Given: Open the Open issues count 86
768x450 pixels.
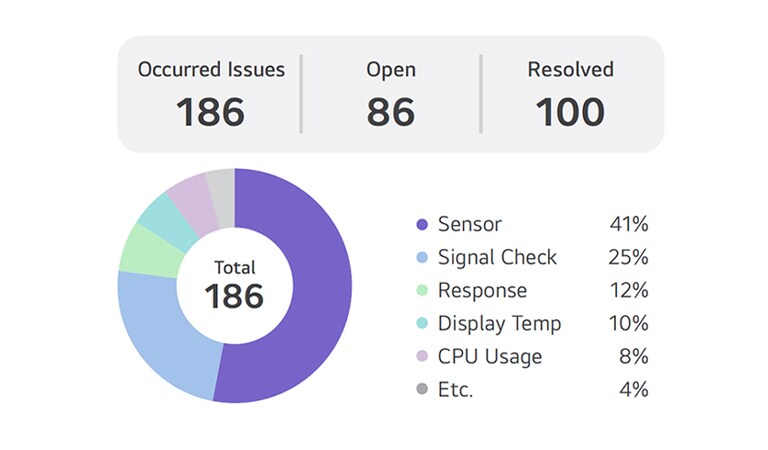Looking at the screenshot, I should pos(390,95).
